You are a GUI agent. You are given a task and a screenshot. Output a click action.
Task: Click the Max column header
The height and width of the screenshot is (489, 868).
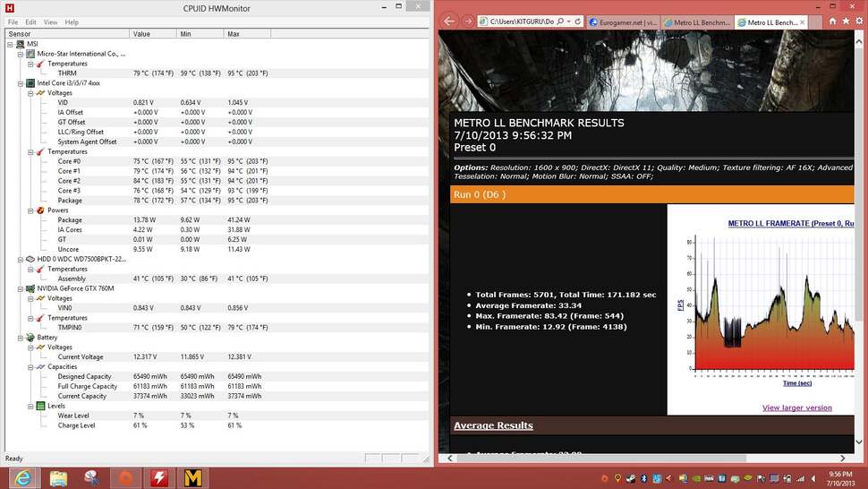[x=234, y=33]
